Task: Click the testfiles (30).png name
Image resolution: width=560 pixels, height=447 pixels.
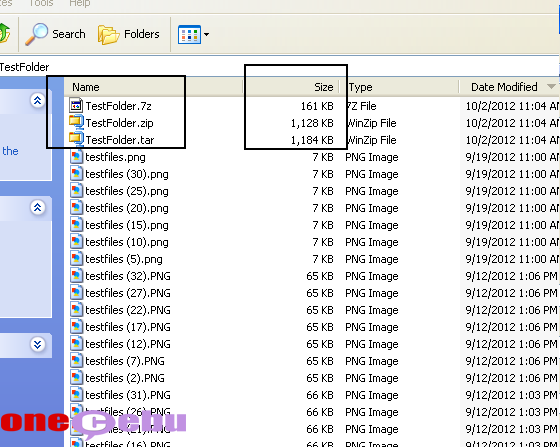Action: 127,174
